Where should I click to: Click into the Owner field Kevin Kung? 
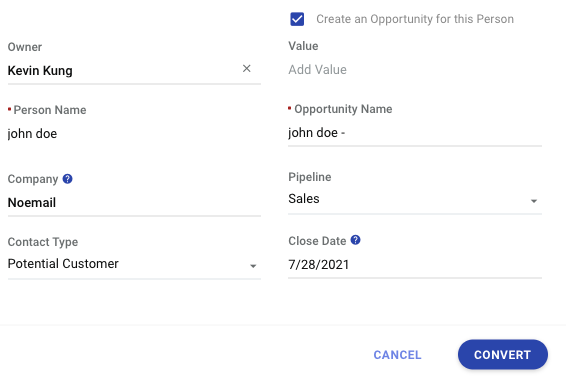123,71
